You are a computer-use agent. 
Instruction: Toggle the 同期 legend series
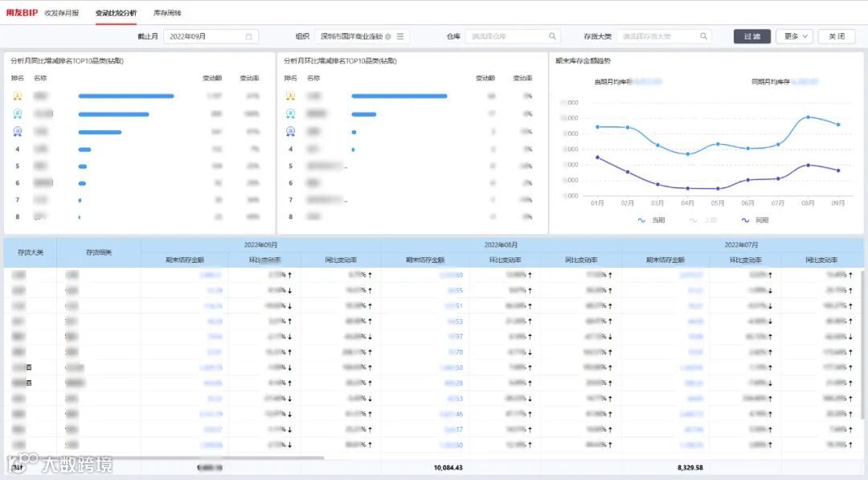755,220
